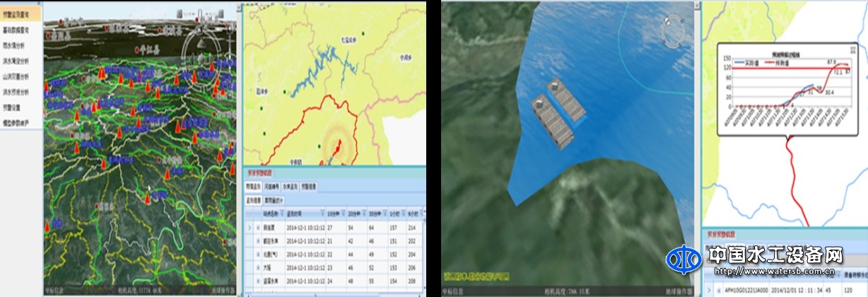Switch to the second tab beside 雨情监测
Viewport: 868px width, 297px height.
273,187
